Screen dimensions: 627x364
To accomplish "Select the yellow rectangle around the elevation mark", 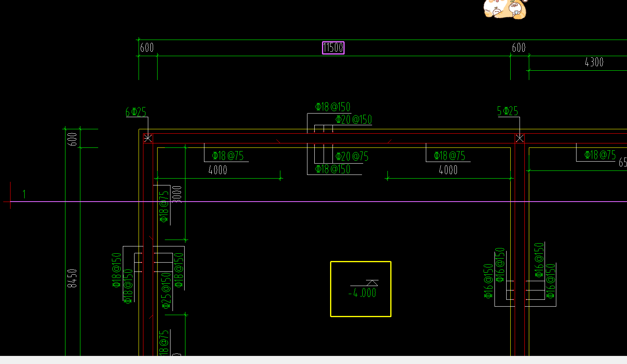I will 361,289.
